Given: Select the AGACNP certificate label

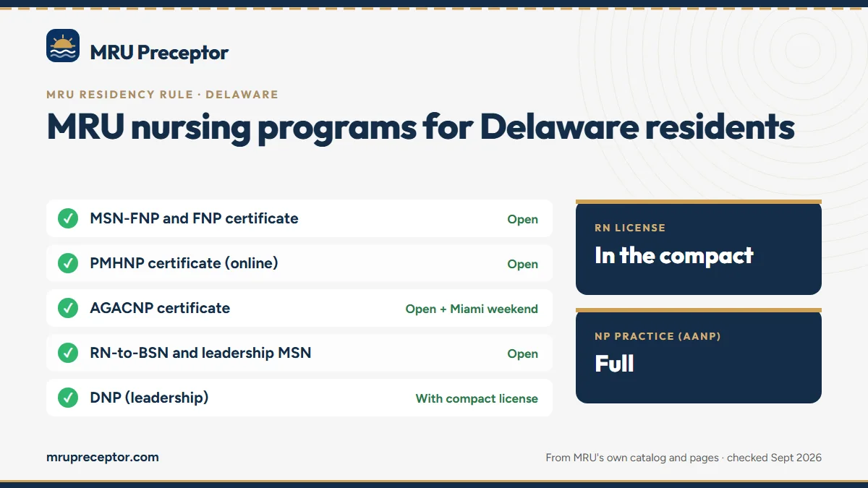Looking at the screenshot, I should pos(160,308).
